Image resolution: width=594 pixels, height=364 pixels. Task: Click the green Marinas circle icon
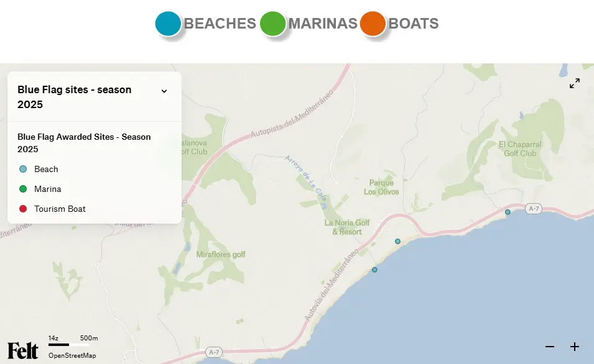point(273,24)
